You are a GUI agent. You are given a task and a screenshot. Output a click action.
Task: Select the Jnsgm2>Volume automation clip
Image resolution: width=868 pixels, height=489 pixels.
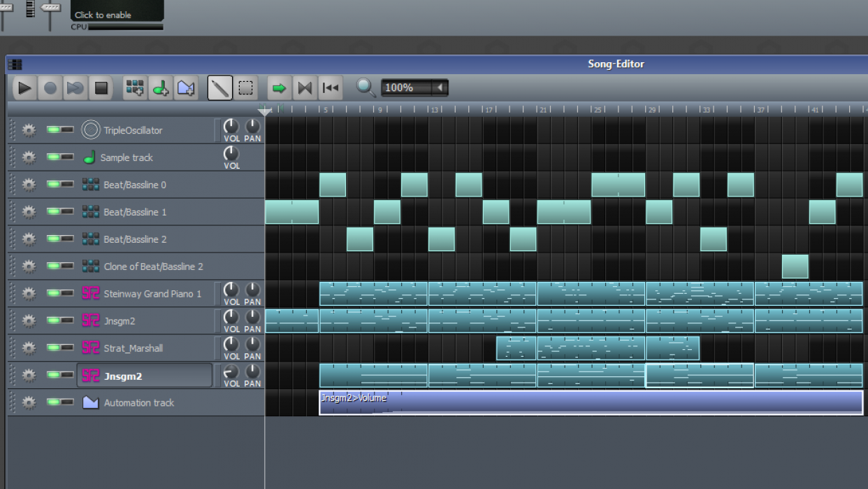point(591,402)
